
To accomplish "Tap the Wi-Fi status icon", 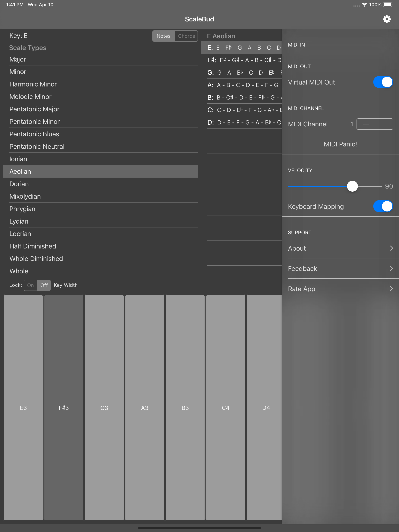I will click(364, 4).
